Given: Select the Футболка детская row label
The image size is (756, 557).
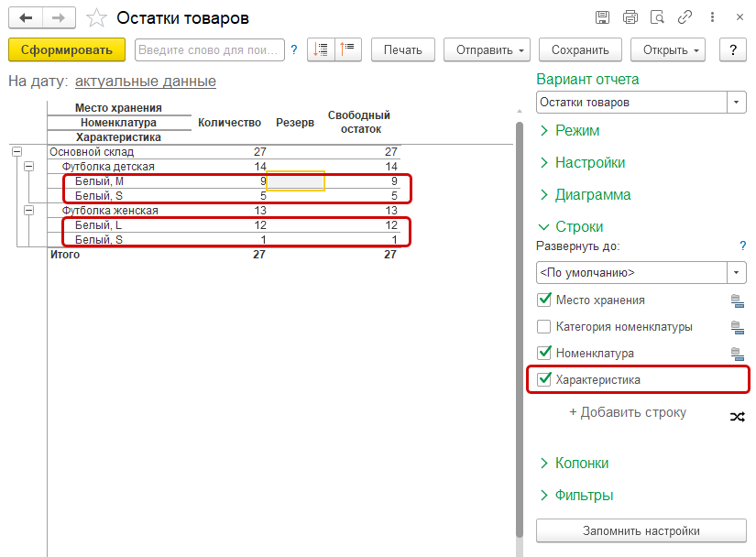Looking at the screenshot, I should tap(108, 166).
